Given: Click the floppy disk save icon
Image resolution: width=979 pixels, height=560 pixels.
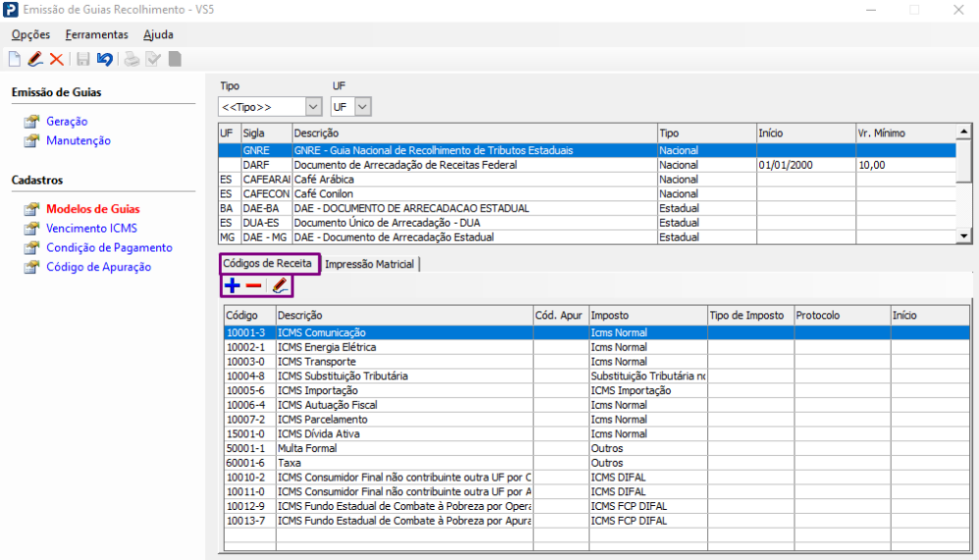Looking at the screenshot, I should 83,59.
